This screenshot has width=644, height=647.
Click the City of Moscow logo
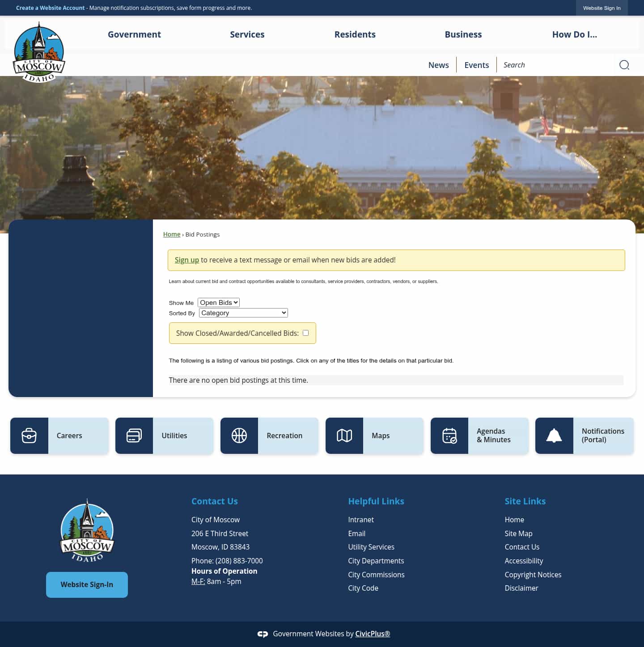[x=39, y=52]
